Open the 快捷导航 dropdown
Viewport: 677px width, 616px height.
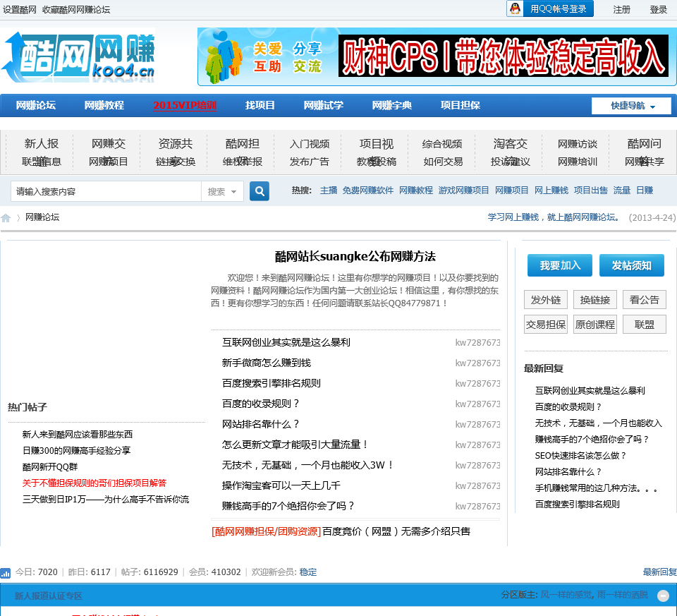[631, 106]
